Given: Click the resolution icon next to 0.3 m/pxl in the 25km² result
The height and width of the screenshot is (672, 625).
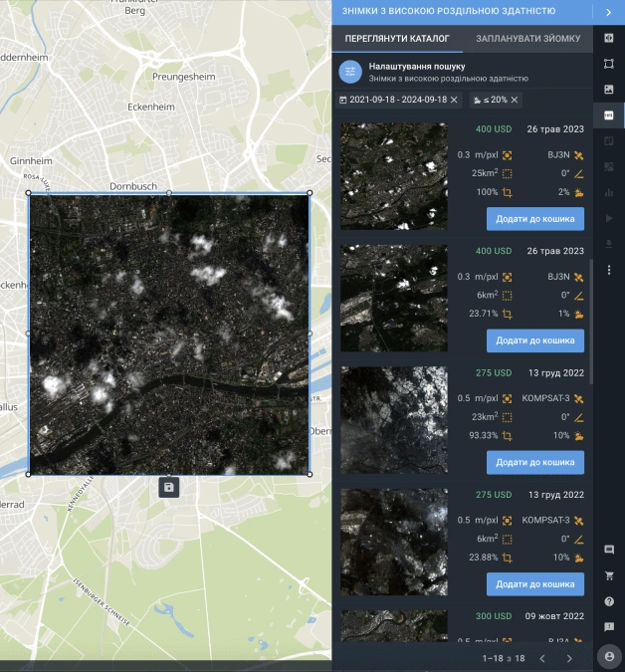Looking at the screenshot, I should click(x=508, y=155).
